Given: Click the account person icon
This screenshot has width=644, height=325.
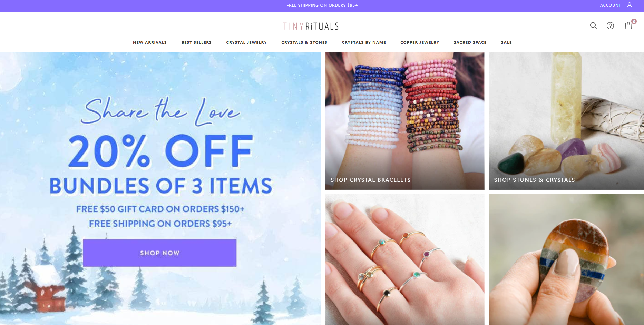Looking at the screenshot, I should [x=630, y=5].
